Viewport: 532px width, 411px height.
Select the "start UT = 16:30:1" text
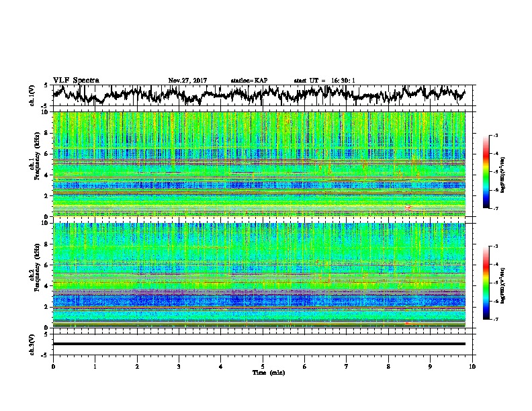point(324,81)
